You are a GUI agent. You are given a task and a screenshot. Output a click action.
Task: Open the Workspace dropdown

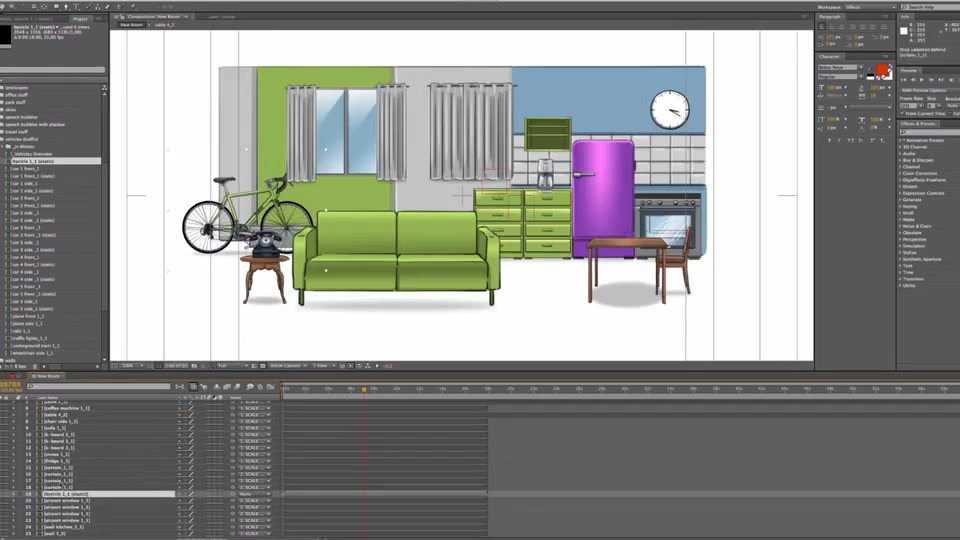(871, 7)
